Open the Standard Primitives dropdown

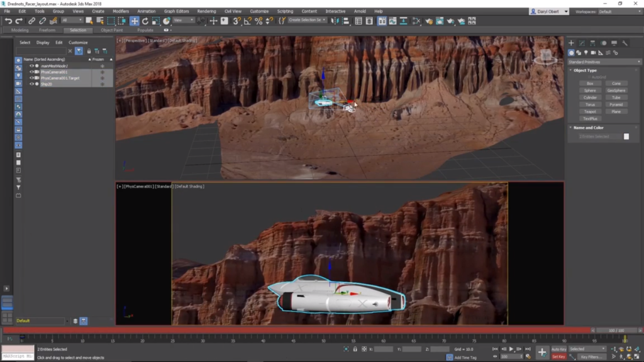pos(604,62)
